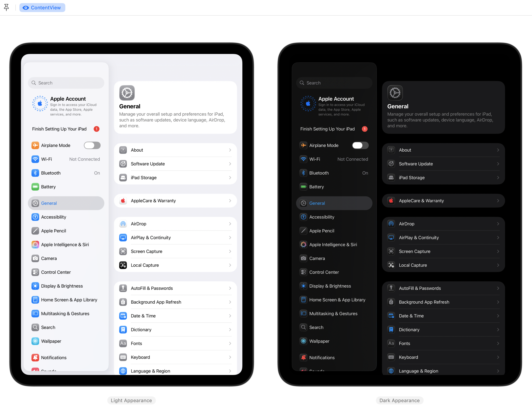The width and height of the screenshot is (532, 416).
Task: Expand About chevron in the light preview
Action: (230, 150)
